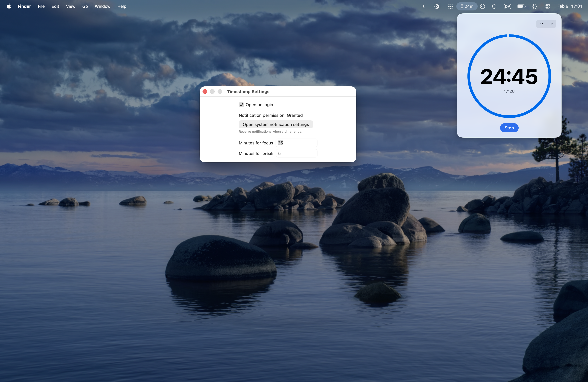
Task: Stop the running 24:45 timer
Action: pos(509,128)
